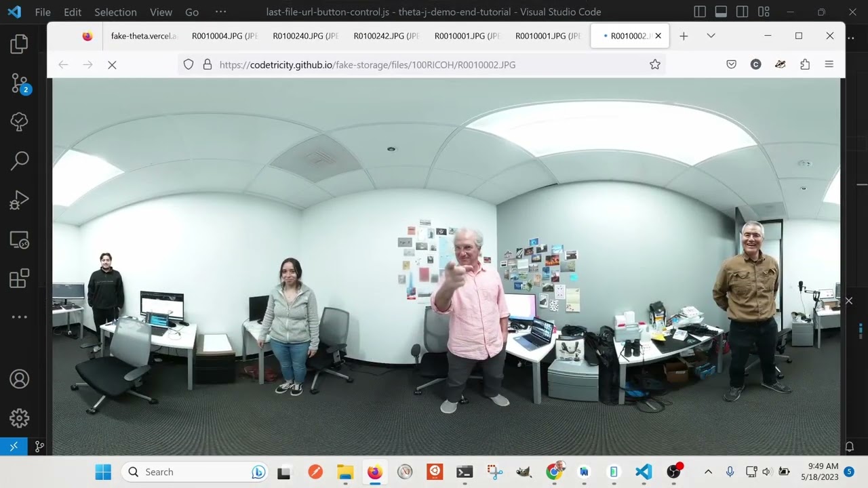The width and height of the screenshot is (868, 488).
Task: Toggle the VS Code secondary sidebar layout
Action: coord(742,12)
